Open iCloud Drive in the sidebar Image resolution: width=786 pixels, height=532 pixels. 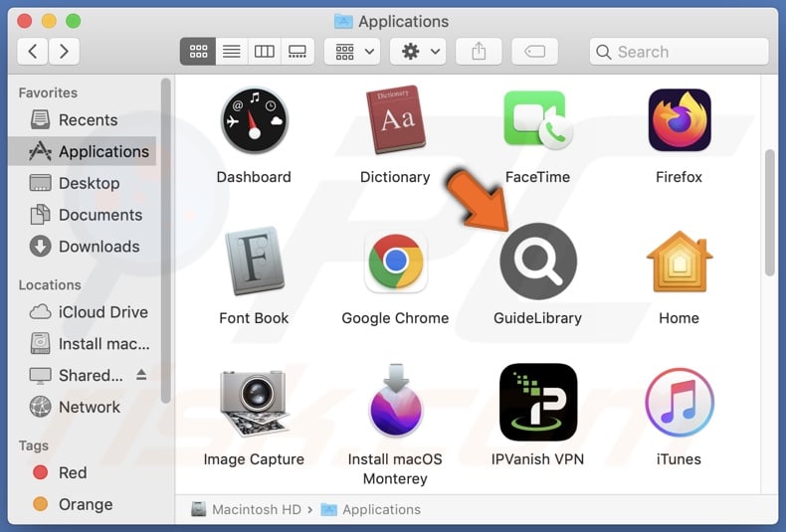tap(83, 312)
